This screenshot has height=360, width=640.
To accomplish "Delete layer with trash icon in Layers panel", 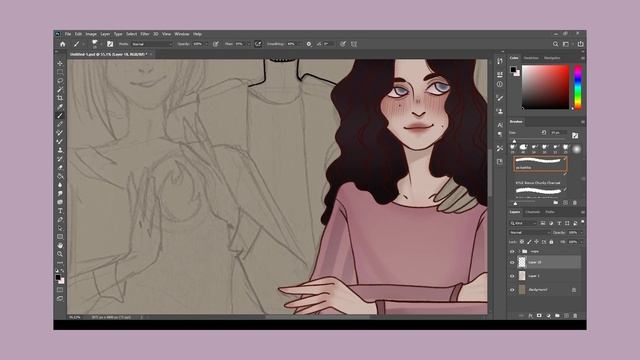I will coord(575,316).
